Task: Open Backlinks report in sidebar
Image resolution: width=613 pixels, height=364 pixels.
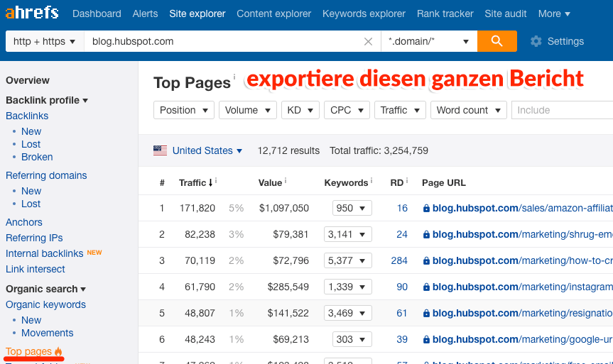Action: point(27,116)
